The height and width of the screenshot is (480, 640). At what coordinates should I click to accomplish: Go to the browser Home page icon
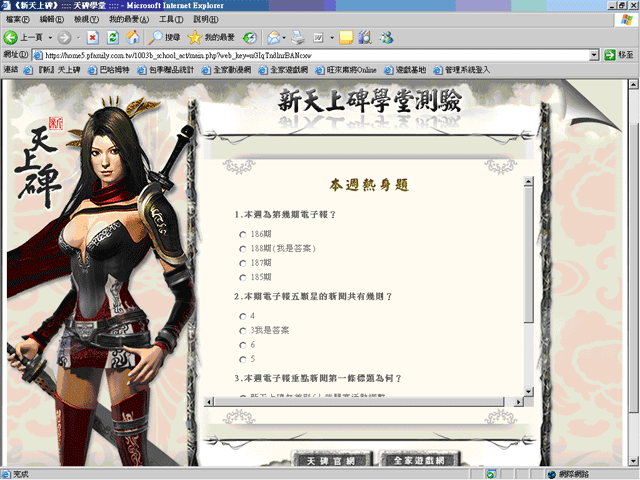(x=132, y=37)
